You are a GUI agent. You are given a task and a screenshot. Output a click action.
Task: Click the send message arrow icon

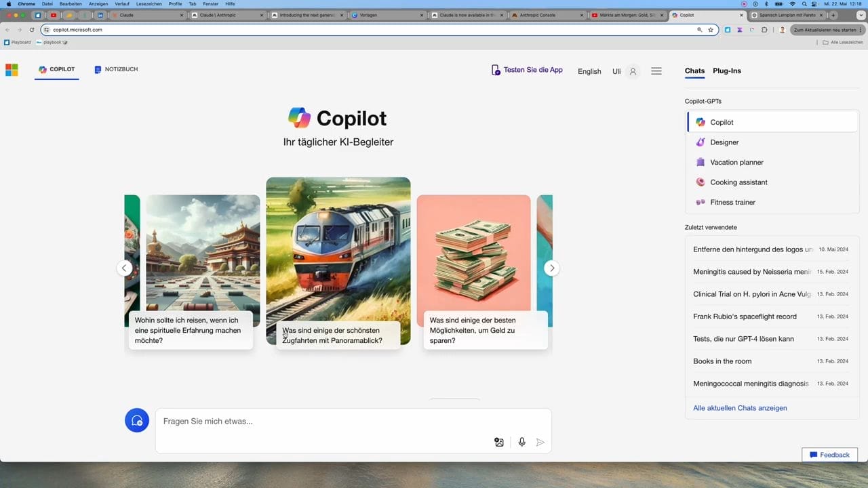point(540,442)
